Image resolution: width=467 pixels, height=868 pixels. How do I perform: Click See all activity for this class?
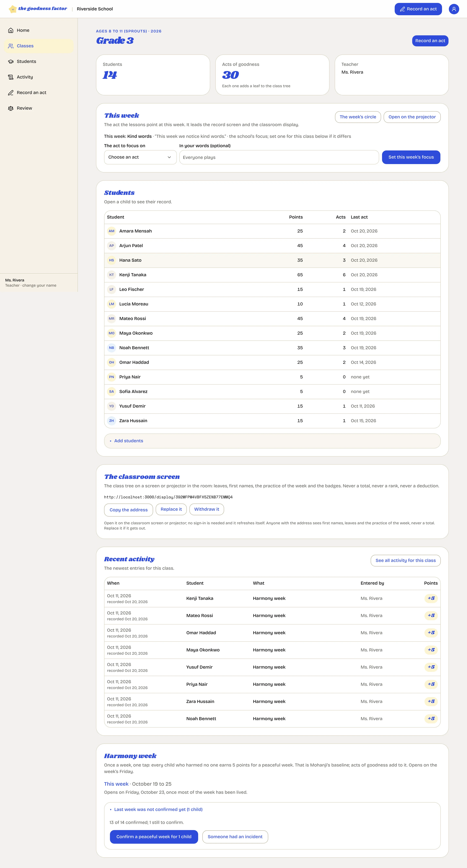pos(406,560)
